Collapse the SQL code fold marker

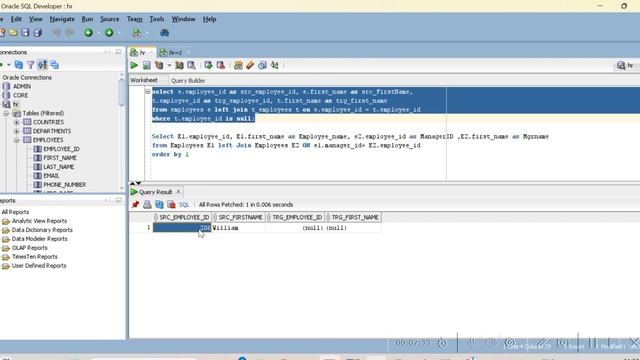[x=148, y=92]
